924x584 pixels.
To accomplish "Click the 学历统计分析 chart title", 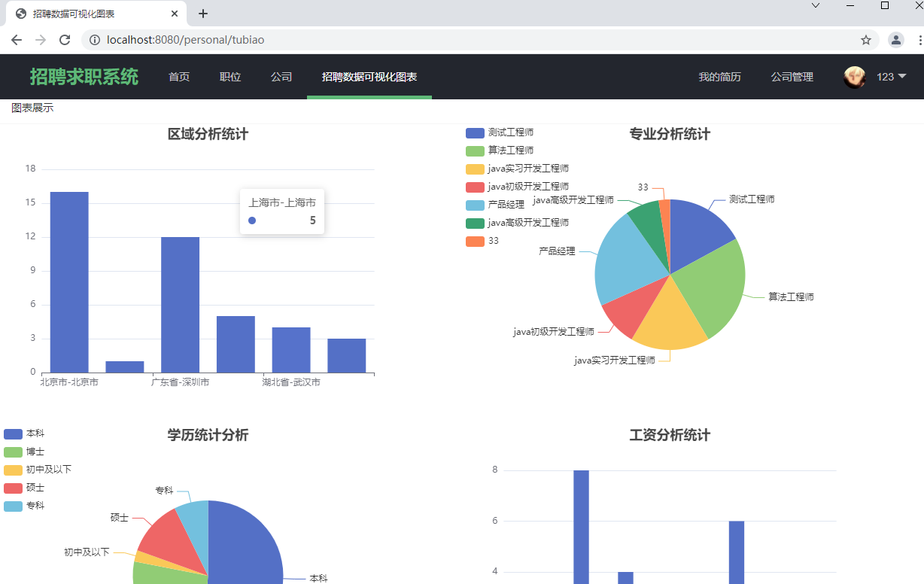I will tap(208, 435).
